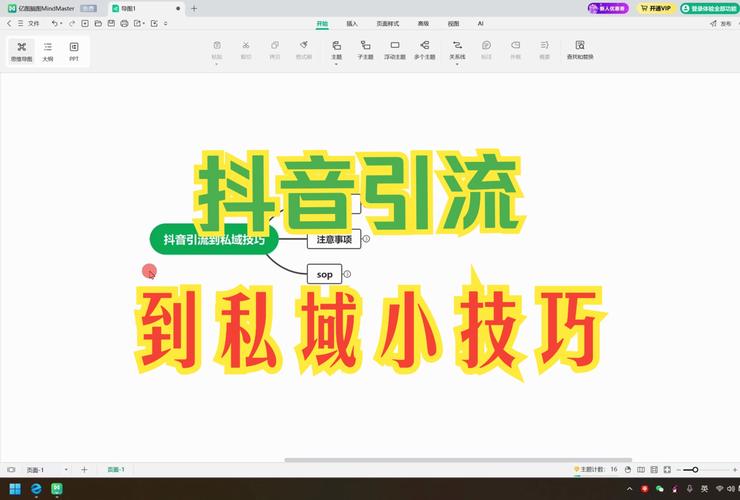Screen dimensions: 740x500
Task: Expand the sop node toggle circle
Action: pos(347,274)
